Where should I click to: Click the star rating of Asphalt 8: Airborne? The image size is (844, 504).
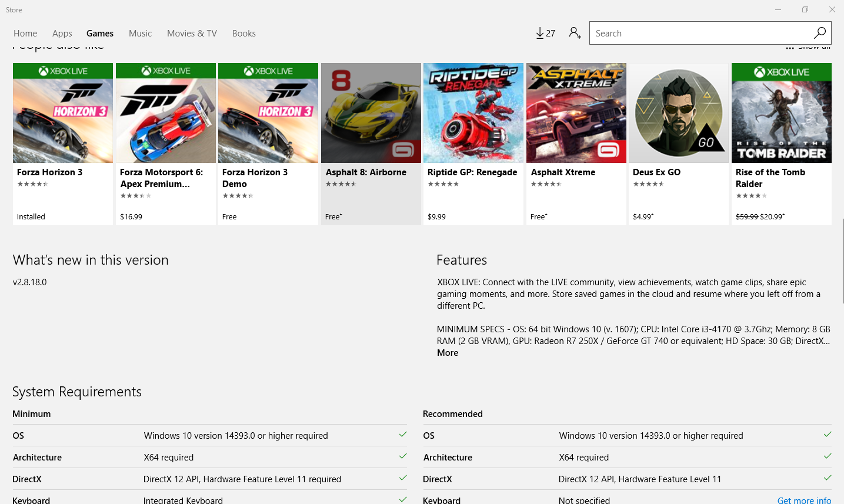341,184
